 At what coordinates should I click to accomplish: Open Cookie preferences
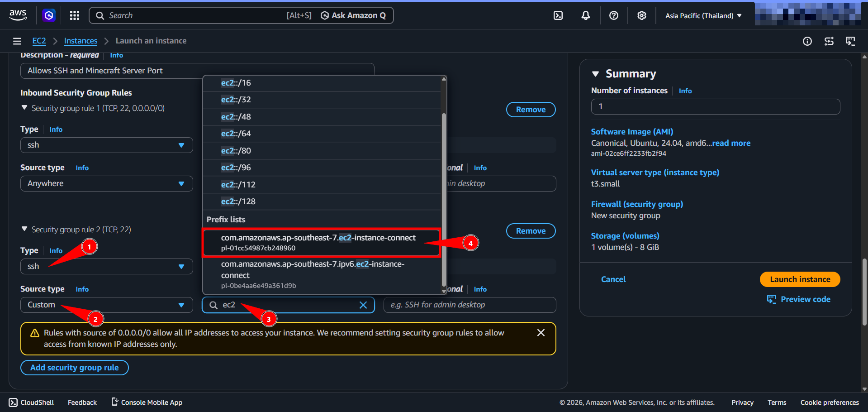coord(830,402)
